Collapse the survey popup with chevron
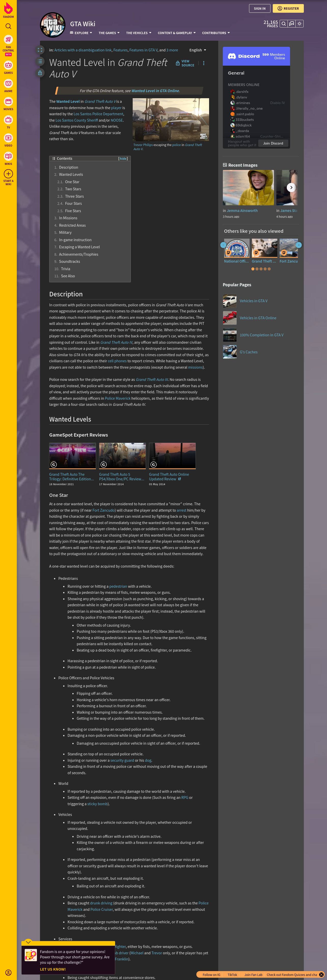The width and height of the screenshot is (327, 980). (x=28, y=942)
